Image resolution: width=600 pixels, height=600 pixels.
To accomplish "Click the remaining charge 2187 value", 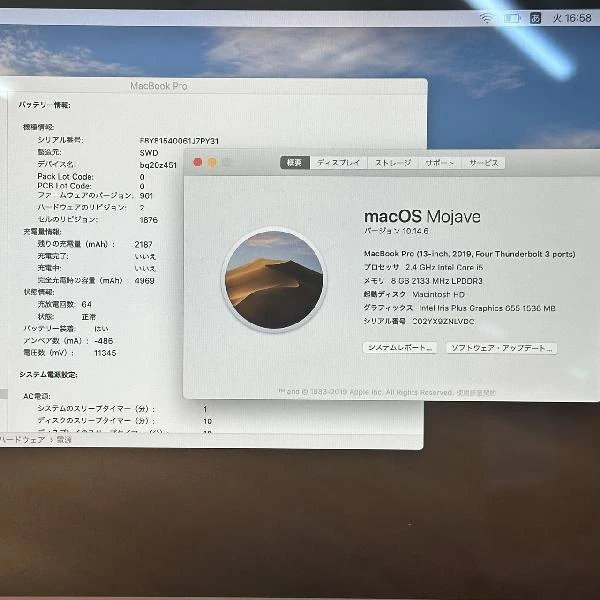I will pyautogui.click(x=143, y=244).
